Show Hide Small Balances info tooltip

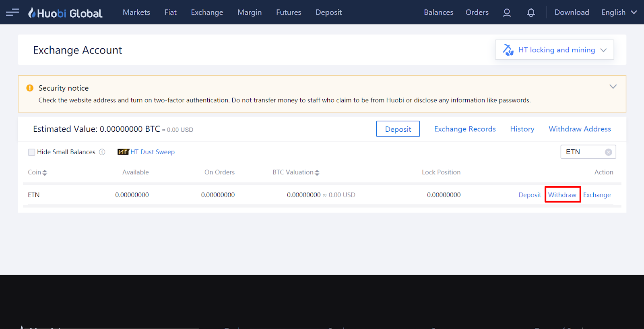point(102,152)
